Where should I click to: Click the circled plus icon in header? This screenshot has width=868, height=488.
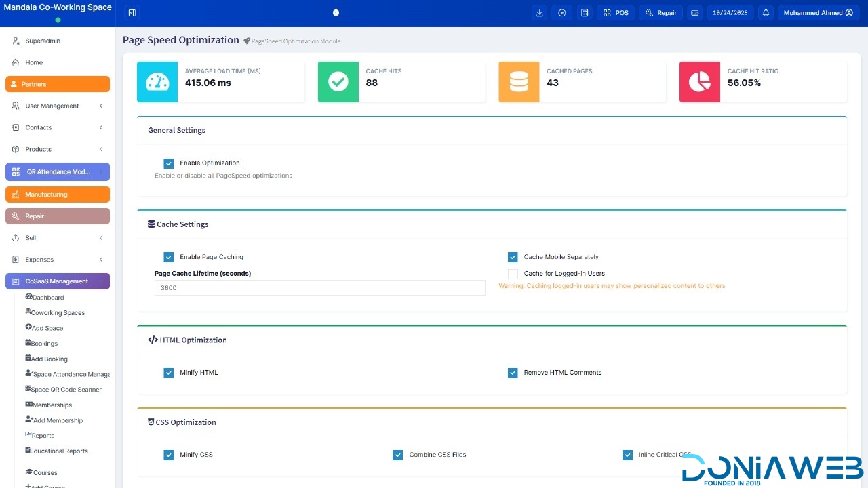click(x=561, y=13)
